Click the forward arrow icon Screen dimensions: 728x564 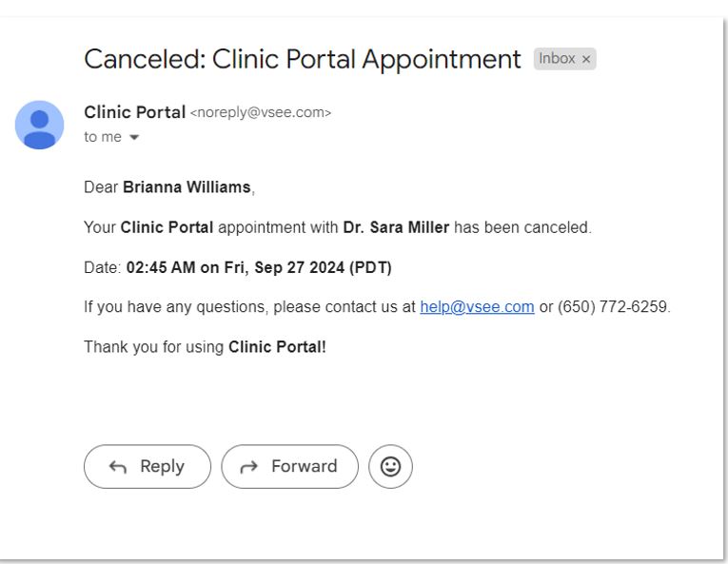click(249, 467)
